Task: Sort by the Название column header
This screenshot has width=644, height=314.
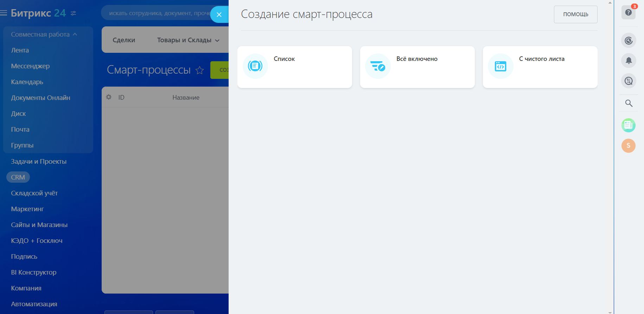Action: [x=186, y=98]
